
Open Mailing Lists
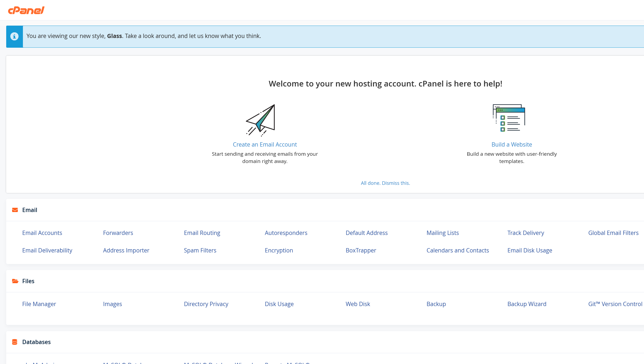point(443,233)
